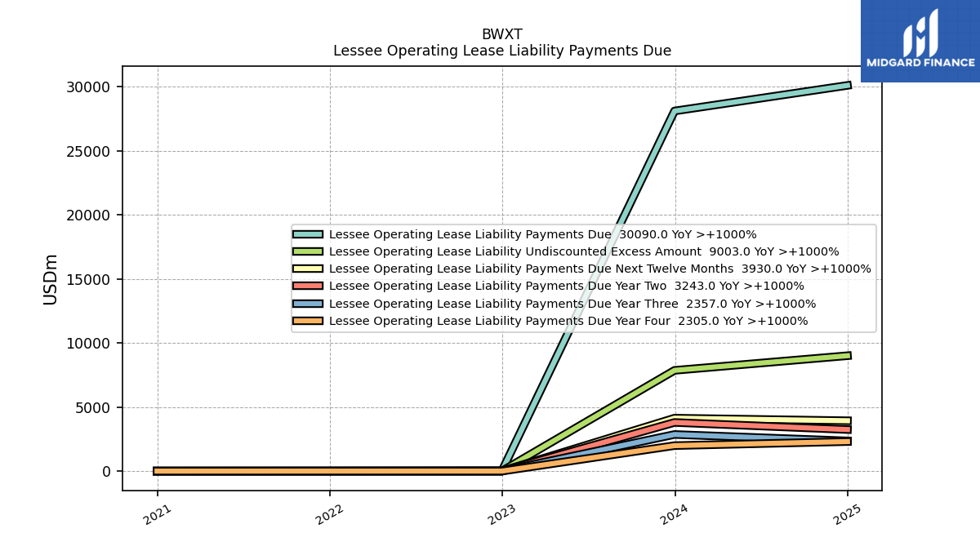The height and width of the screenshot is (551, 980).
Task: Click the '2024' x-axis tick label
Action: click(675, 514)
